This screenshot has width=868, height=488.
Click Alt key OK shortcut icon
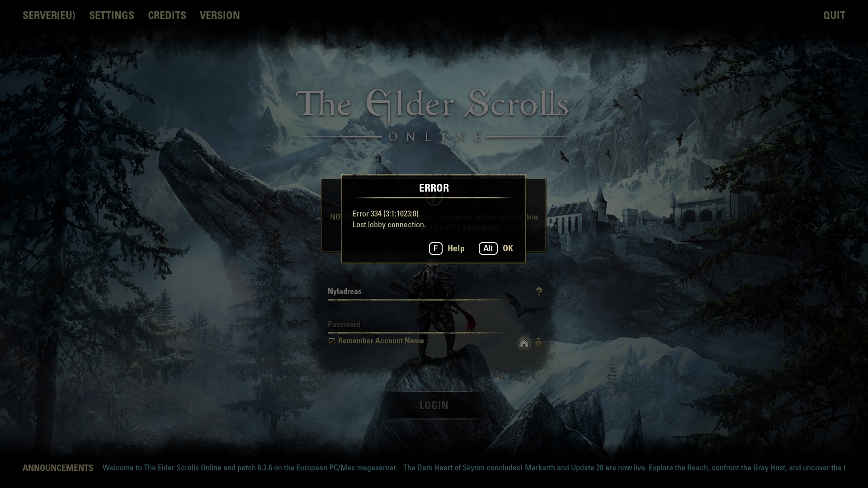coord(488,249)
